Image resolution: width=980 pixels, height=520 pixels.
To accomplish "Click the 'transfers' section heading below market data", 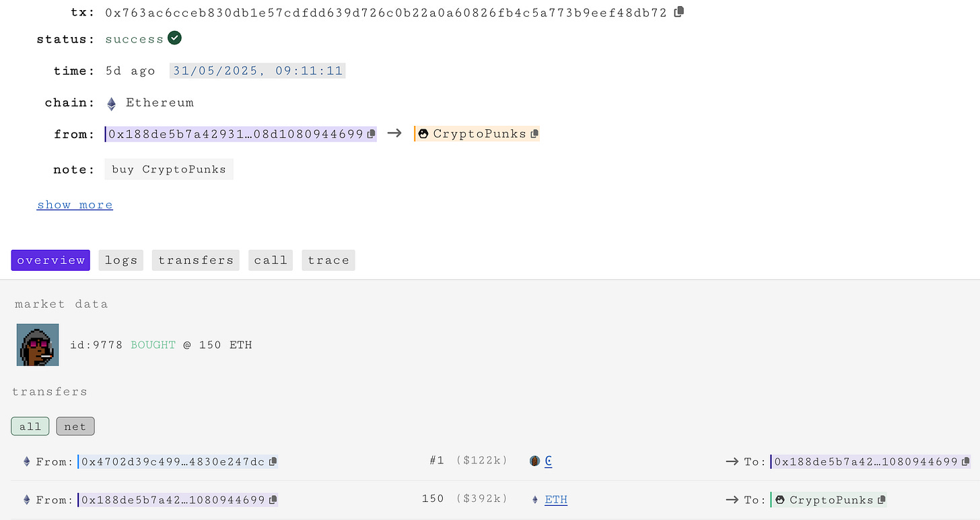I will click(50, 392).
